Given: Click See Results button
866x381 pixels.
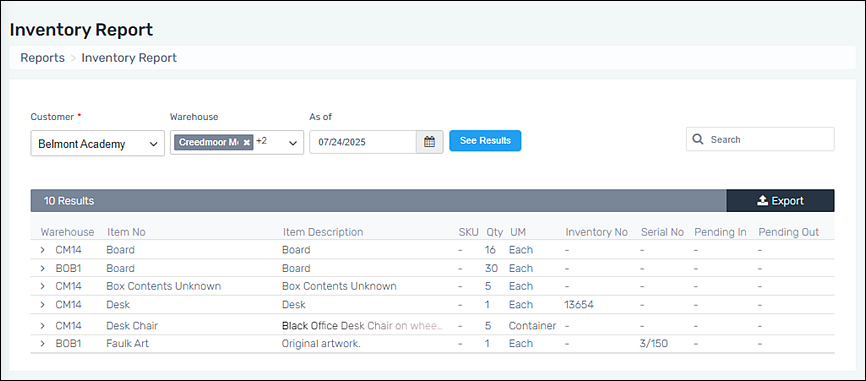Looking at the screenshot, I should (x=485, y=141).
